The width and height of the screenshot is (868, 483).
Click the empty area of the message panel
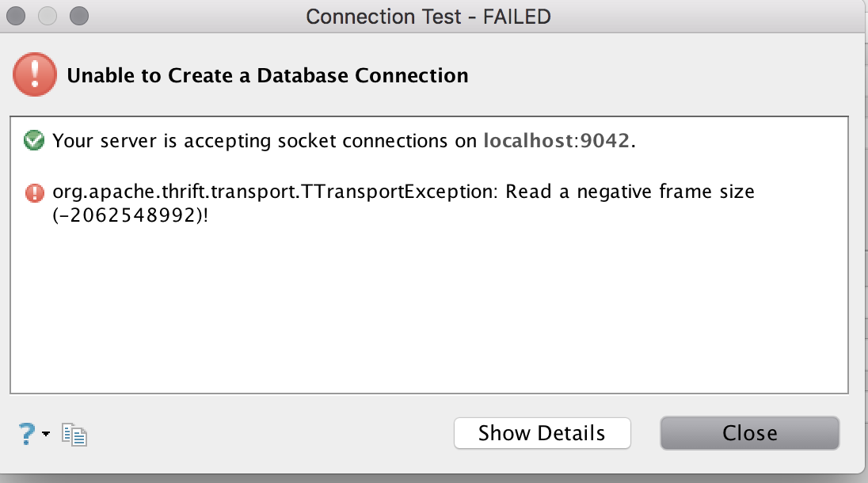[428, 317]
